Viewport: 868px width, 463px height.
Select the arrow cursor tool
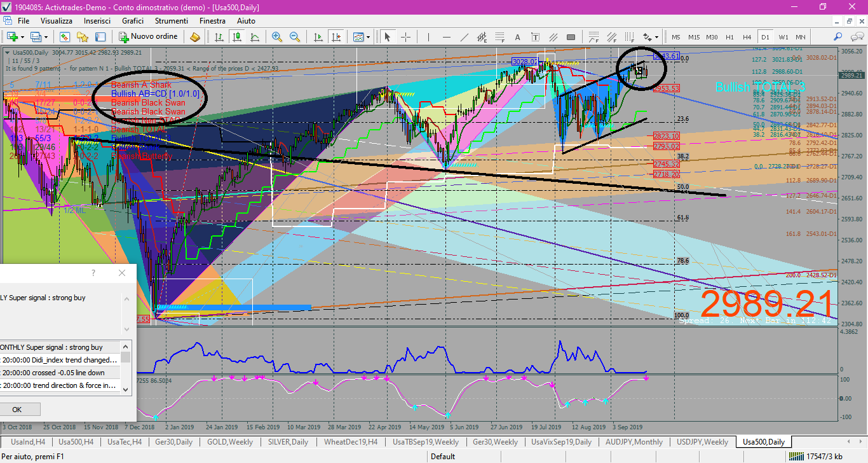387,37
